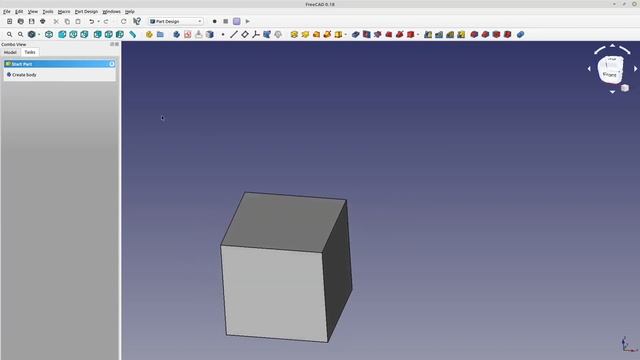The image size is (640, 360).
Task: Open the additive primitive dropdown arrow
Action: point(346,35)
